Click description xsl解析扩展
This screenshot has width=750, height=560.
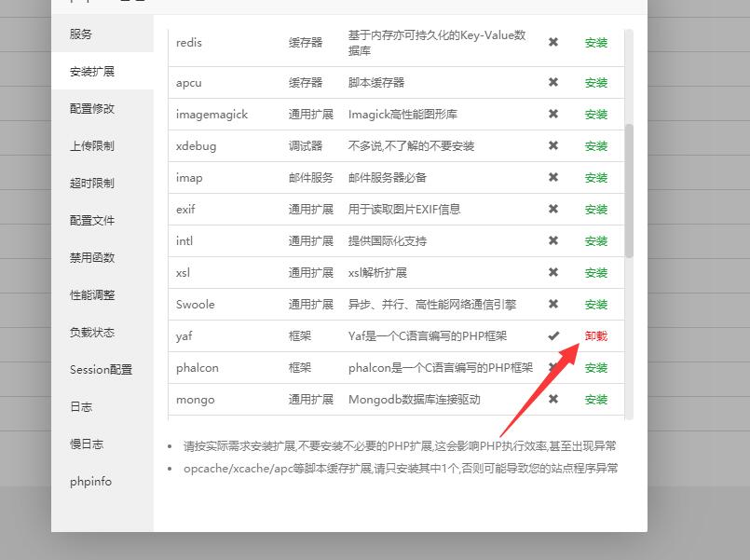pos(377,273)
